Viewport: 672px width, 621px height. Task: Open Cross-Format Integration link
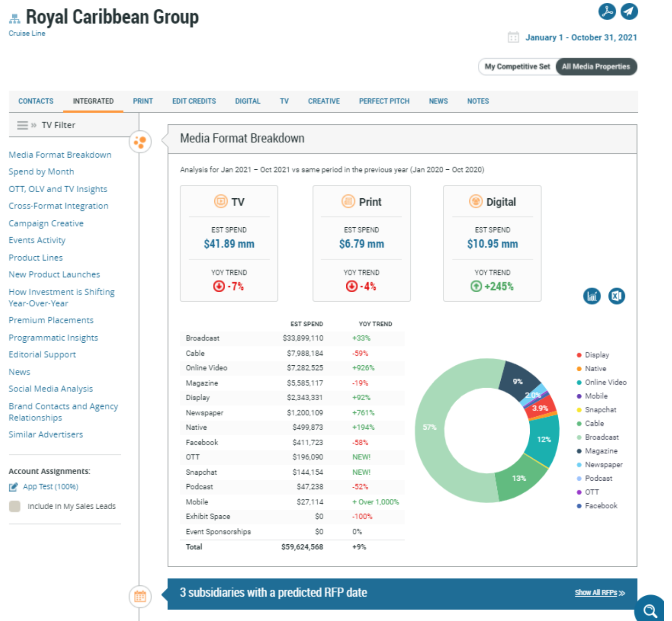[58, 206]
